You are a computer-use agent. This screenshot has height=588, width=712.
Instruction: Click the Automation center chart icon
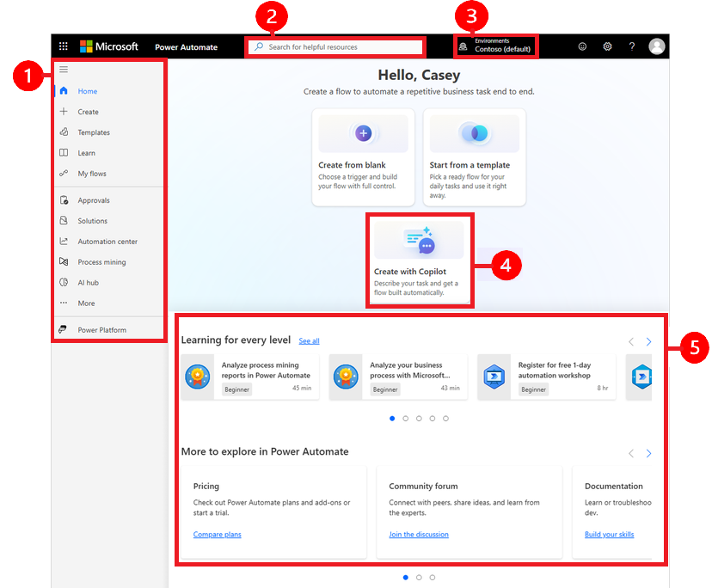click(x=64, y=241)
